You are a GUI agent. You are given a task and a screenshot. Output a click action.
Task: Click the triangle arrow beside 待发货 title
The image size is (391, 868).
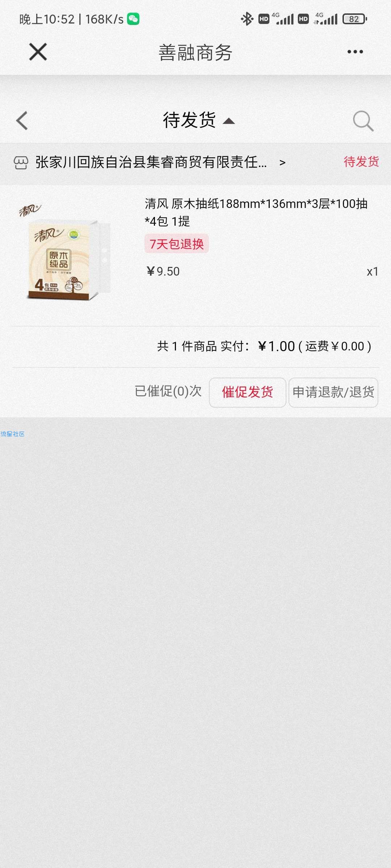(x=228, y=121)
